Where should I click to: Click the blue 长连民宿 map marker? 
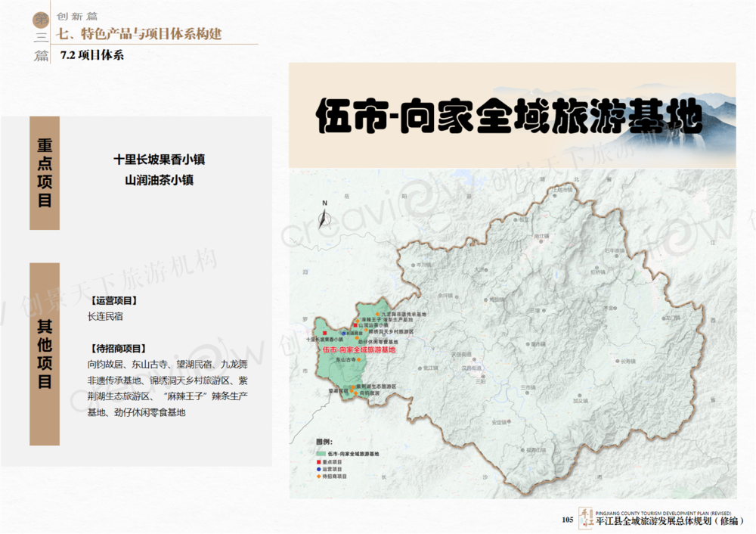(344, 333)
